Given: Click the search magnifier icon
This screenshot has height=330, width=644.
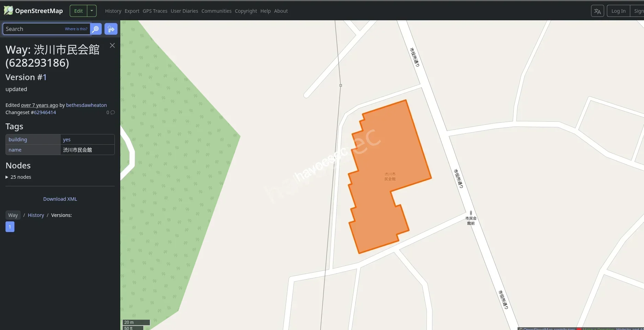Looking at the screenshot, I should 96,29.
